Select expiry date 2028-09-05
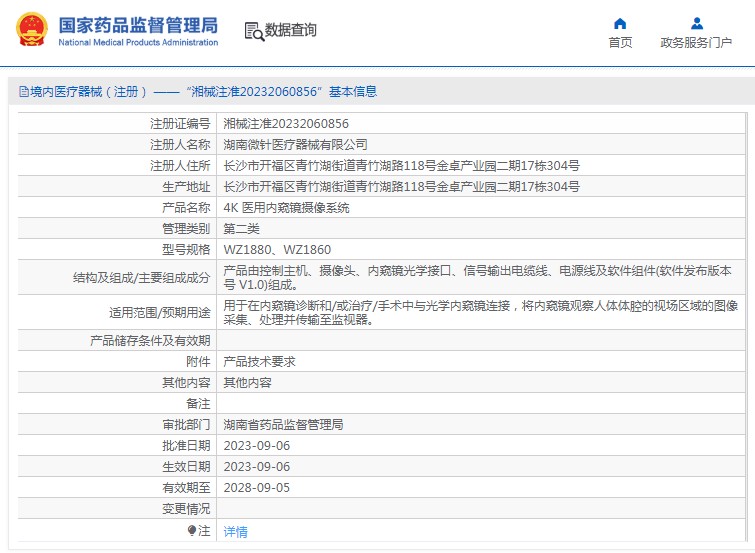 (x=257, y=487)
